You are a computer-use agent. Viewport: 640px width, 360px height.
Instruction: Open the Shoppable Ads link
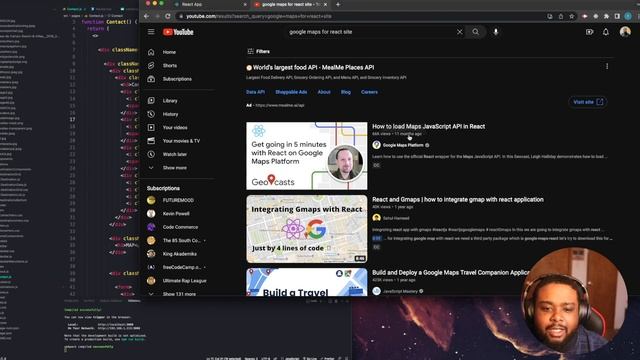click(291, 92)
